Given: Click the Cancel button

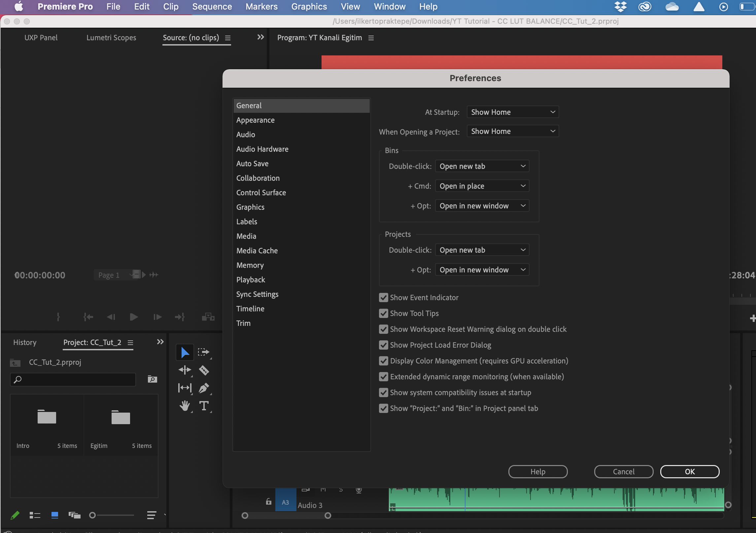Looking at the screenshot, I should [623, 472].
